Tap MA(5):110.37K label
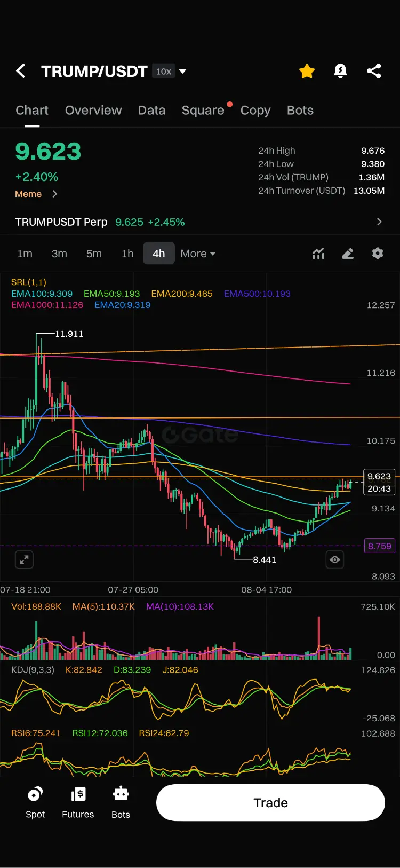400x868 pixels. point(103,606)
